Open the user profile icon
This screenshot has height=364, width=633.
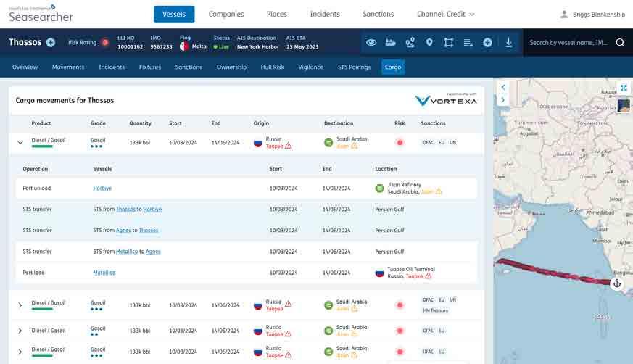pyautogui.click(x=564, y=14)
